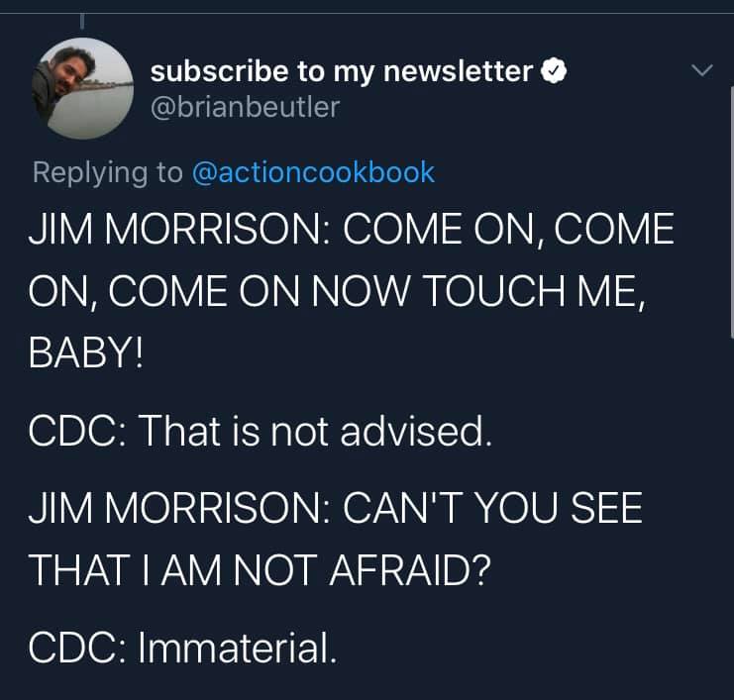The height and width of the screenshot is (700, 734).
Task: Visit the @actioncookbook mention link
Action: click(312, 172)
